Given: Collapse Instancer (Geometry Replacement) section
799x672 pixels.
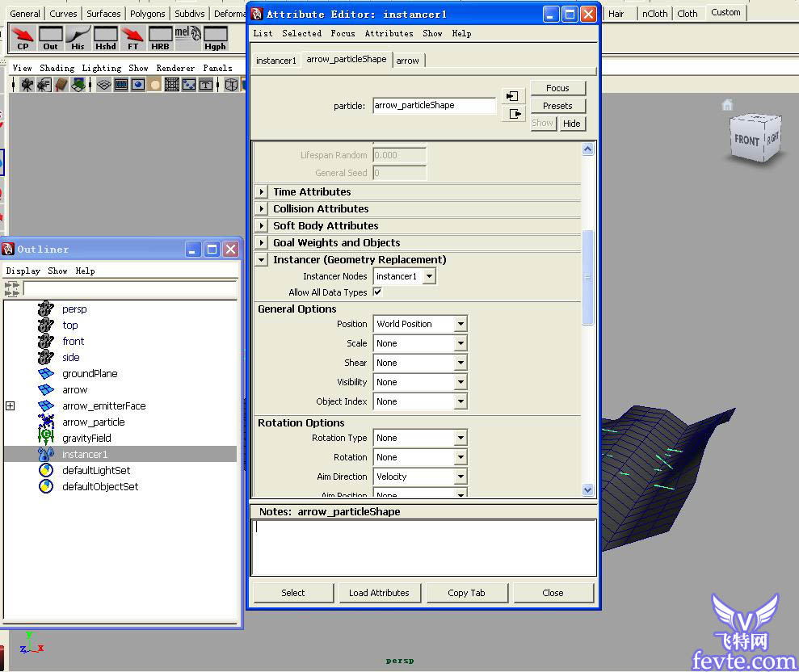Looking at the screenshot, I should [262, 259].
